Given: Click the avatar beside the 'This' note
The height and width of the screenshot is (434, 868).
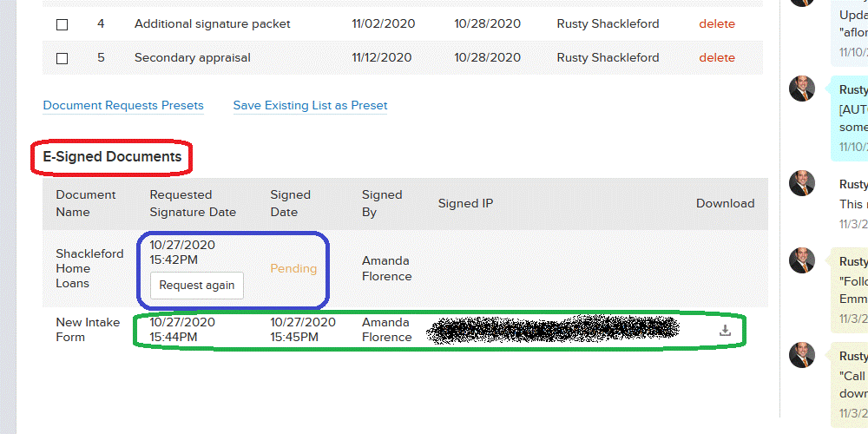Looking at the screenshot, I should coord(802,183).
